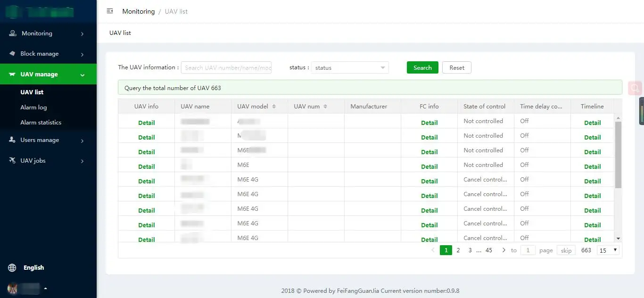Click the green Search button
Viewport: 644px width, 298px height.
(422, 68)
